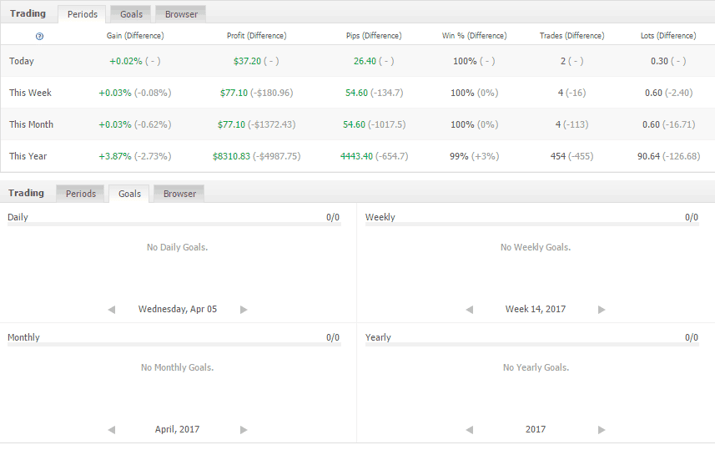Switch to Periods tab in lower panel

click(x=81, y=193)
